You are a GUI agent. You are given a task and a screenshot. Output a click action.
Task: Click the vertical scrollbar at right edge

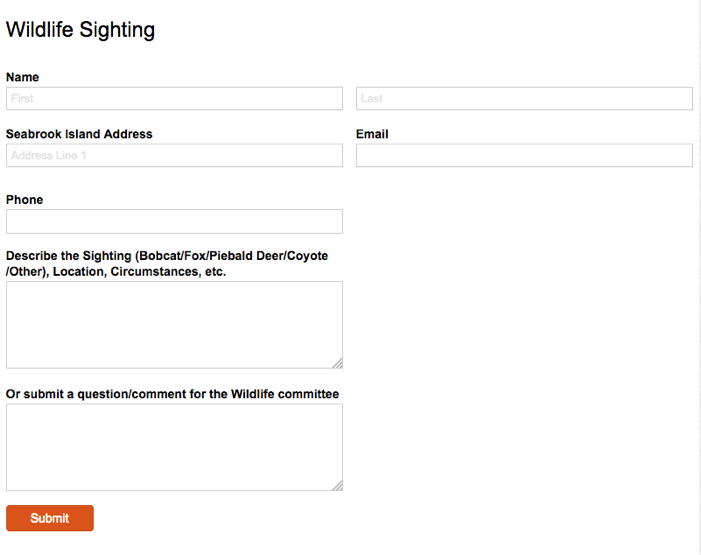click(x=698, y=277)
